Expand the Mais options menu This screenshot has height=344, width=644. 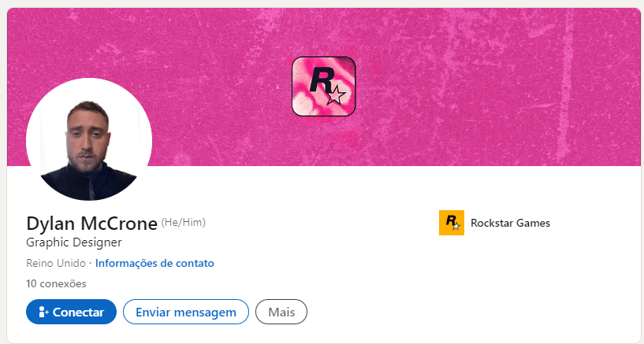[281, 312]
